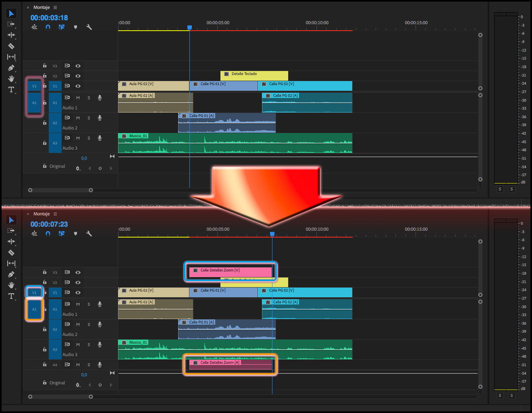This screenshot has width=532, height=413.
Task: Open panel menu beside Montaje in the upper panel
Action: 55,7
